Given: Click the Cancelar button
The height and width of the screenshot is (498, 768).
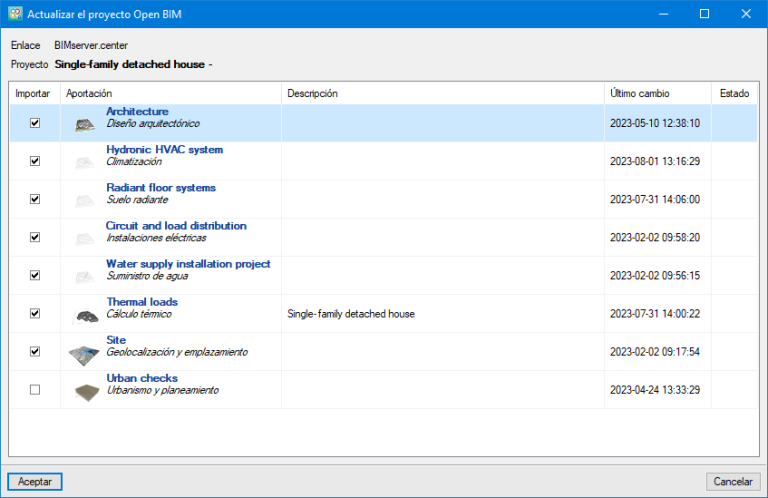Looking at the screenshot, I should tap(733, 481).
